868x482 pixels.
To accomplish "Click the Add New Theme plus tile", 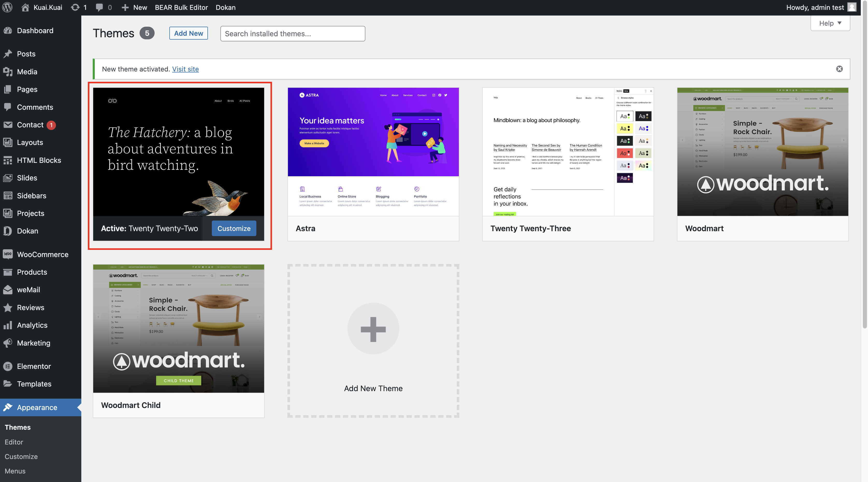I will coord(373,341).
